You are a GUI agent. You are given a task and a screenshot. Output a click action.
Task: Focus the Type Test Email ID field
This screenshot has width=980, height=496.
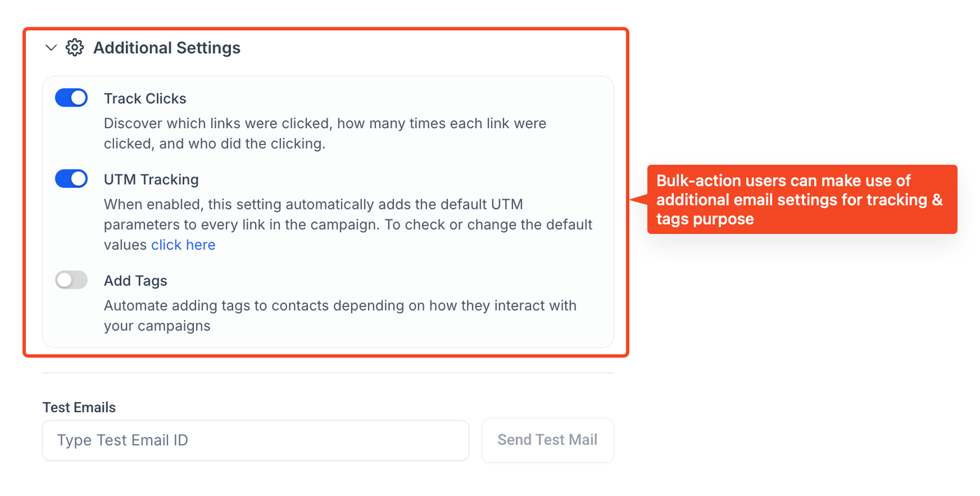255,441
